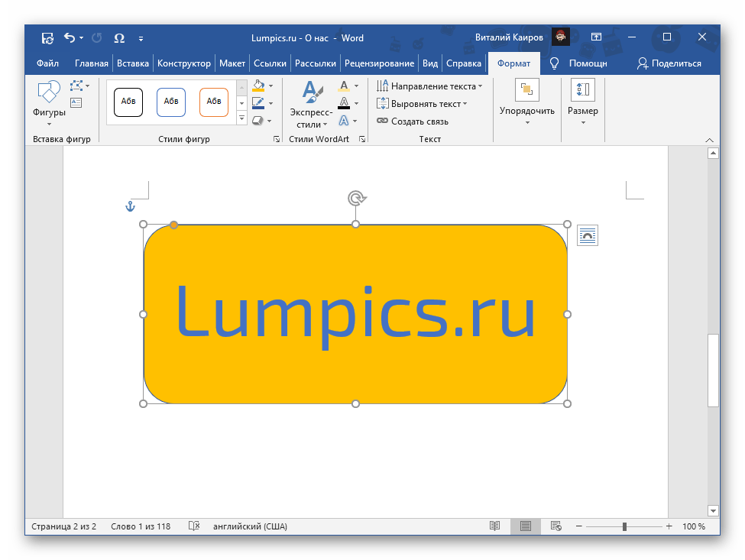
Task: Open the Shape Fill dropdown arrow
Action: (270, 86)
